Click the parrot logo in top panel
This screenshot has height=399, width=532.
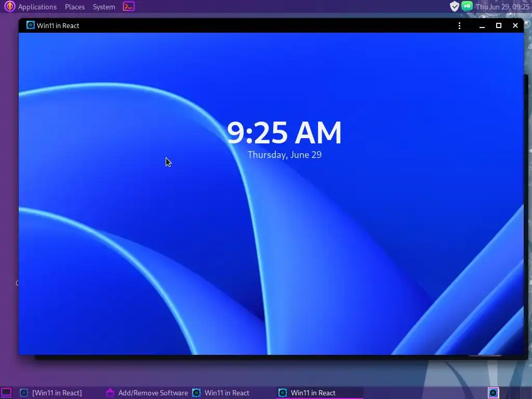pyautogui.click(x=9, y=6)
